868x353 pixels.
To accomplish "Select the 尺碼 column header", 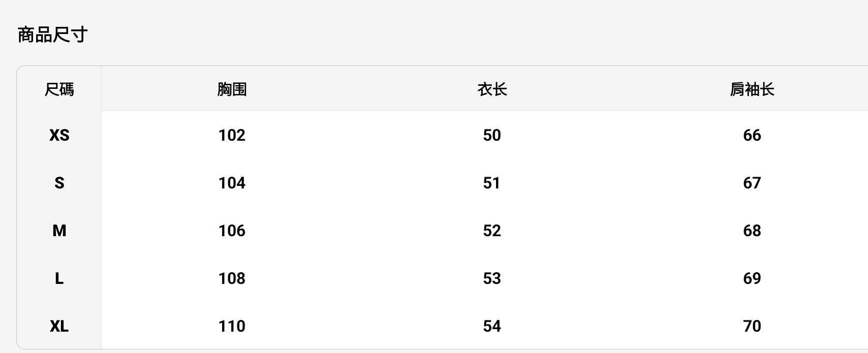I will pyautogui.click(x=59, y=89).
